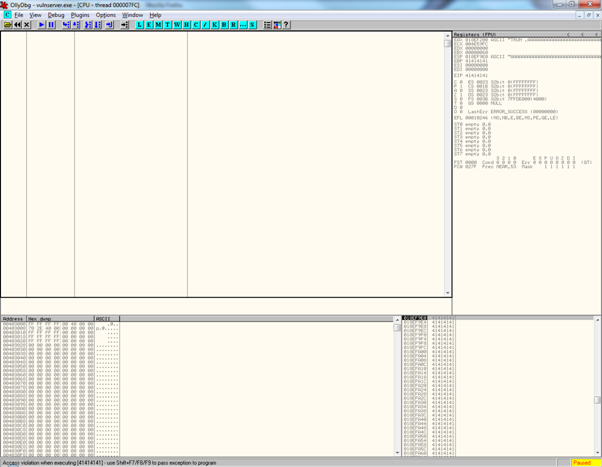This screenshot has width=602, height=467.
Task: Open the File menu
Action: coord(19,15)
